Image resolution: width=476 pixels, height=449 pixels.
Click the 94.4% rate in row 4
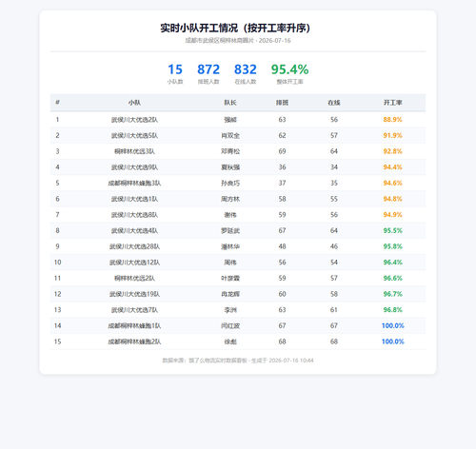[x=392, y=167]
